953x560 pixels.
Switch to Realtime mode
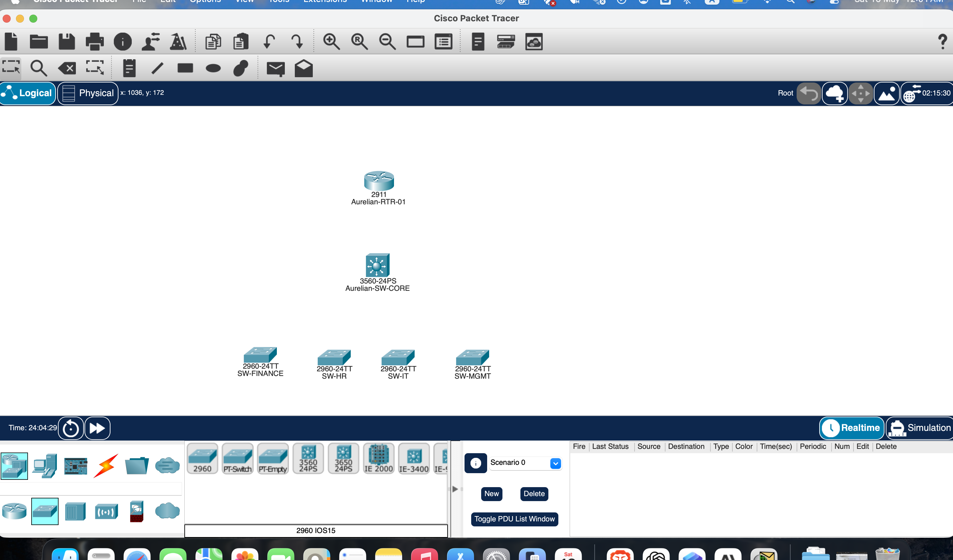click(851, 428)
